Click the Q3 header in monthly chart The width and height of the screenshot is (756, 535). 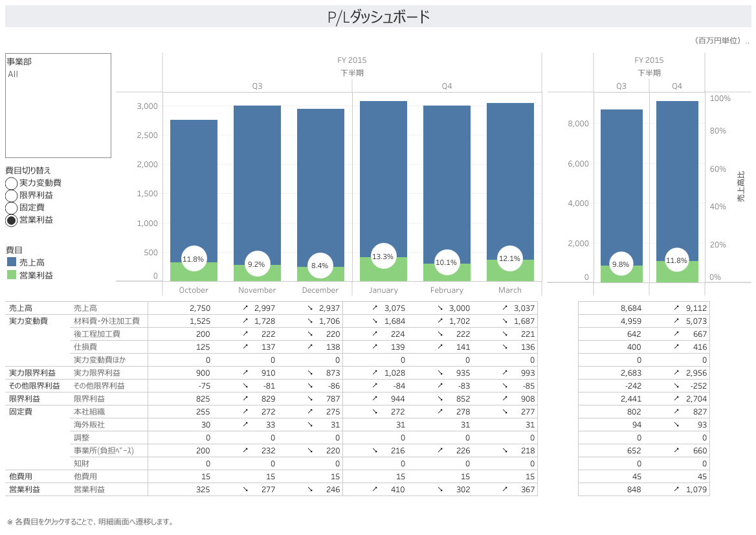pos(258,86)
